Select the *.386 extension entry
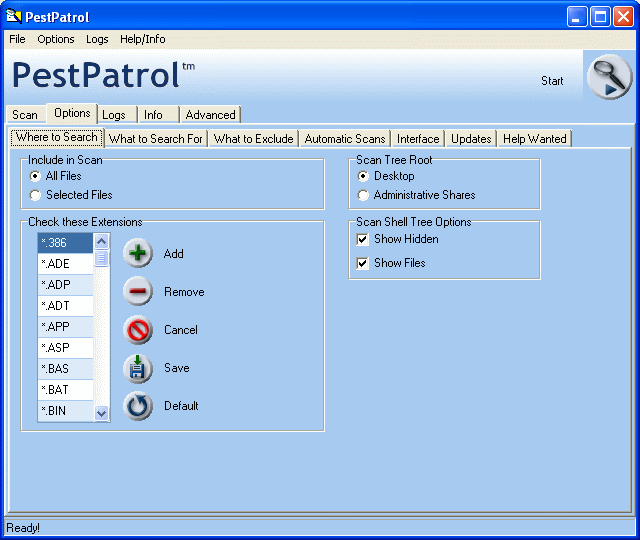The width and height of the screenshot is (640, 540). pyautogui.click(x=65, y=243)
